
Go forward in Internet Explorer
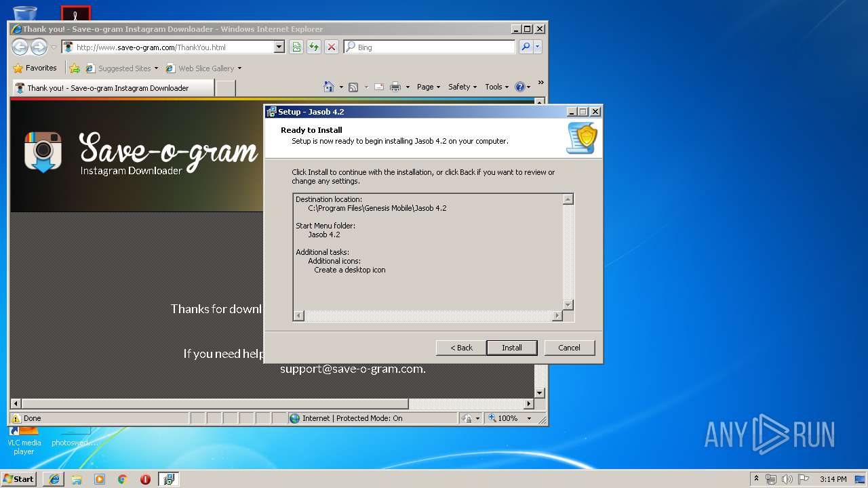point(39,47)
